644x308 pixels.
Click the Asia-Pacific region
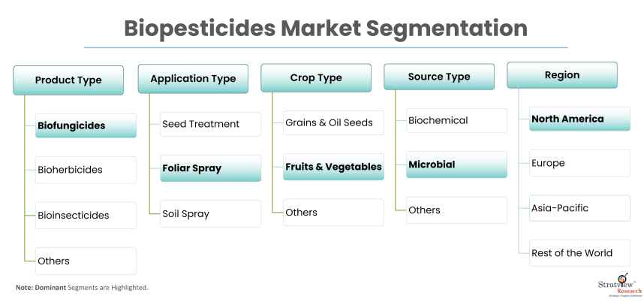point(579,208)
